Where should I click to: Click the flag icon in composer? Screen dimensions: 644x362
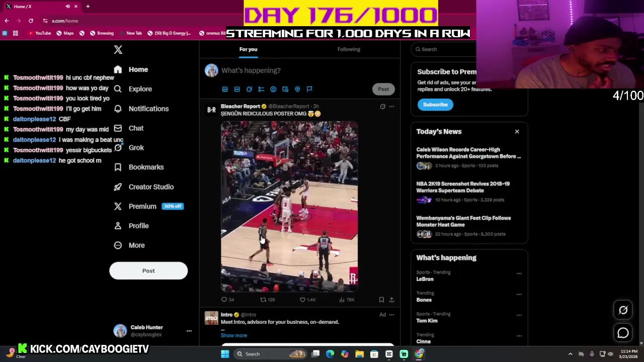click(309, 89)
